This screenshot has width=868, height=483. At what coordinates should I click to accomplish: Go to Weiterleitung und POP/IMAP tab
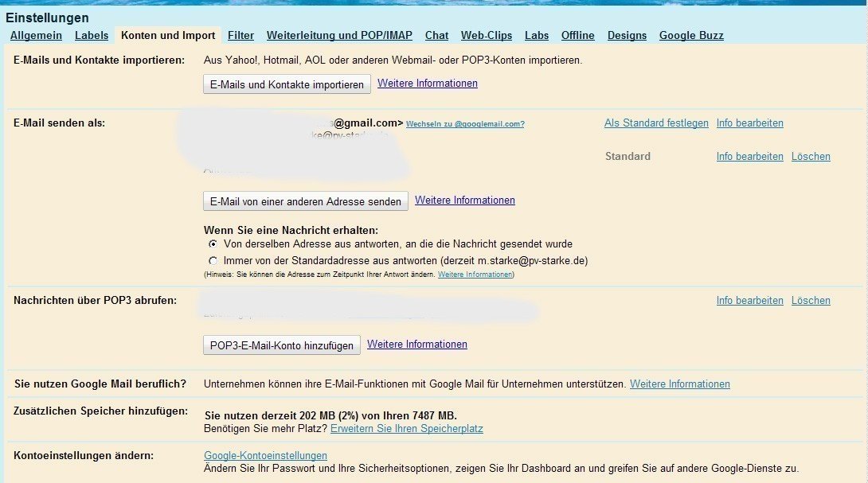pos(339,35)
